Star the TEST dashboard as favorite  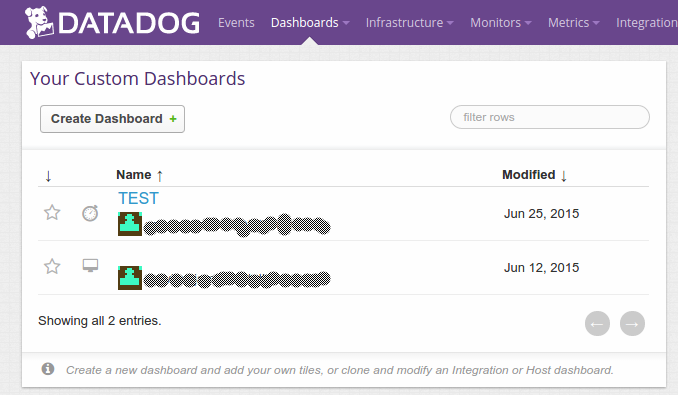pyautogui.click(x=52, y=213)
